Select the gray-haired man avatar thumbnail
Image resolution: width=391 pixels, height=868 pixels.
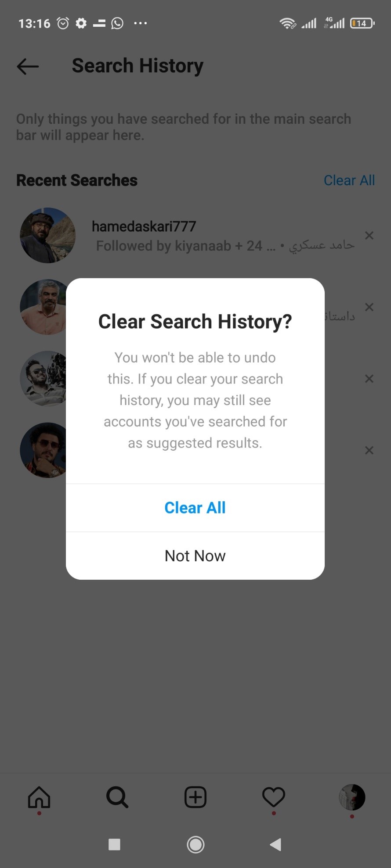pyautogui.click(x=43, y=307)
